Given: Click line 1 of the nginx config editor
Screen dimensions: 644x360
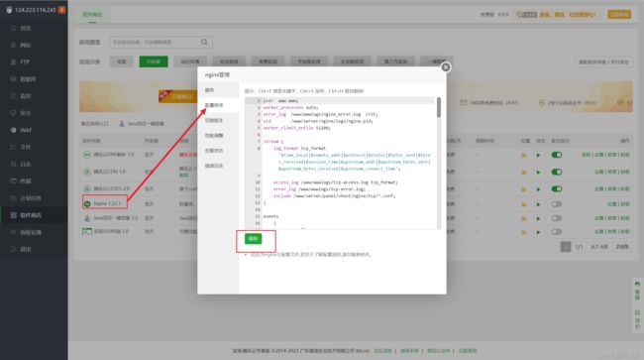Looking at the screenshot, I should (x=349, y=101).
